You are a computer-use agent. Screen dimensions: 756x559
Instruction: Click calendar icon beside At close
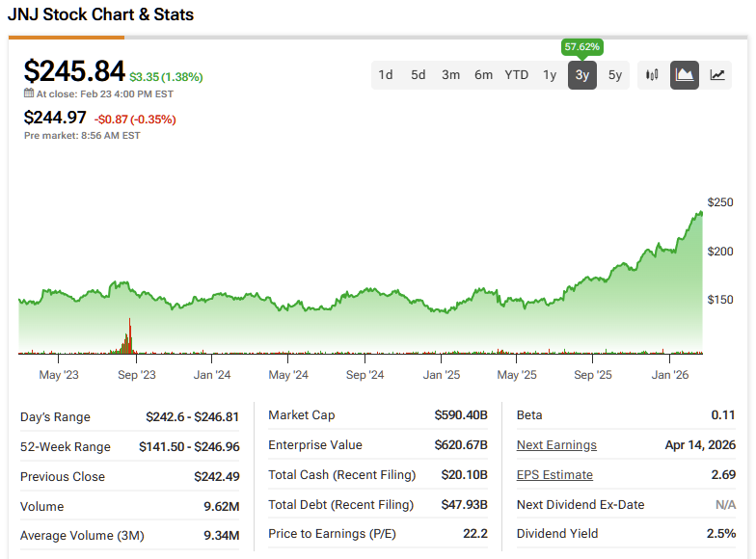coord(29,93)
